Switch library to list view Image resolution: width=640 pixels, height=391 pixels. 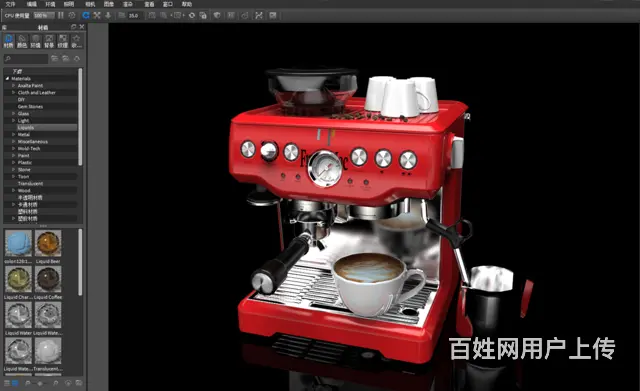(x=7, y=383)
